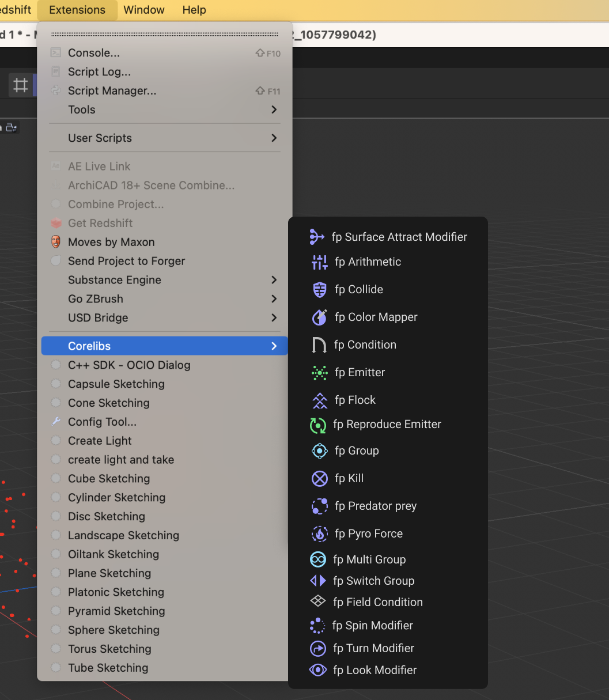Screen dimensions: 609x700
Task: Expand the Substance Engine submenu arrow
Action: 274,280
